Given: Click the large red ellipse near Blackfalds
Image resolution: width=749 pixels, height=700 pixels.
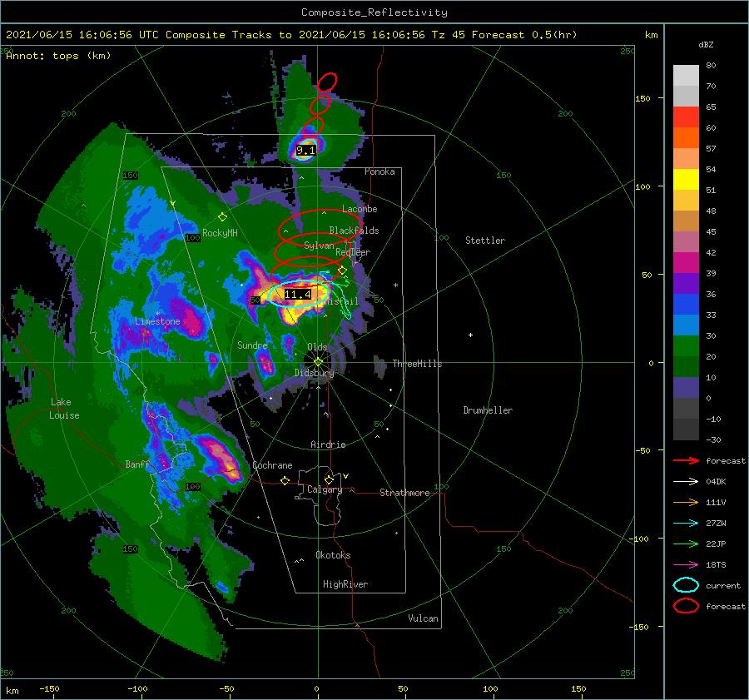Looking at the screenshot, I should [x=320, y=226].
